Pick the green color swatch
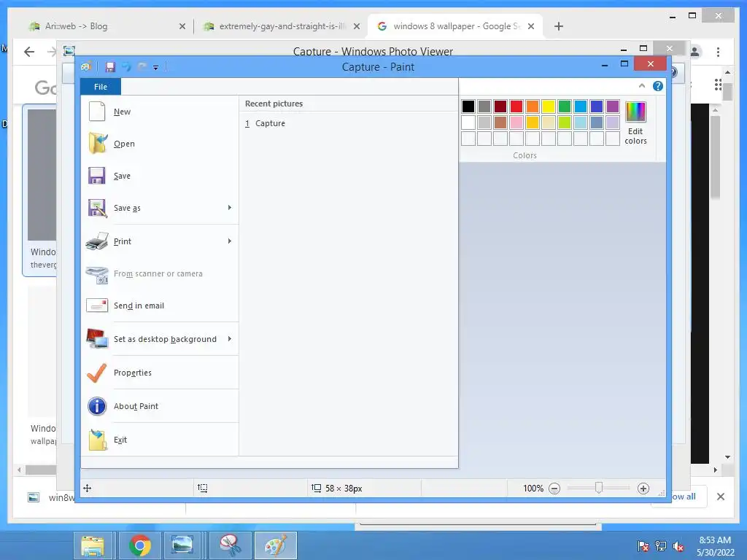Screen dimensions: 747x560 pyautogui.click(x=565, y=106)
